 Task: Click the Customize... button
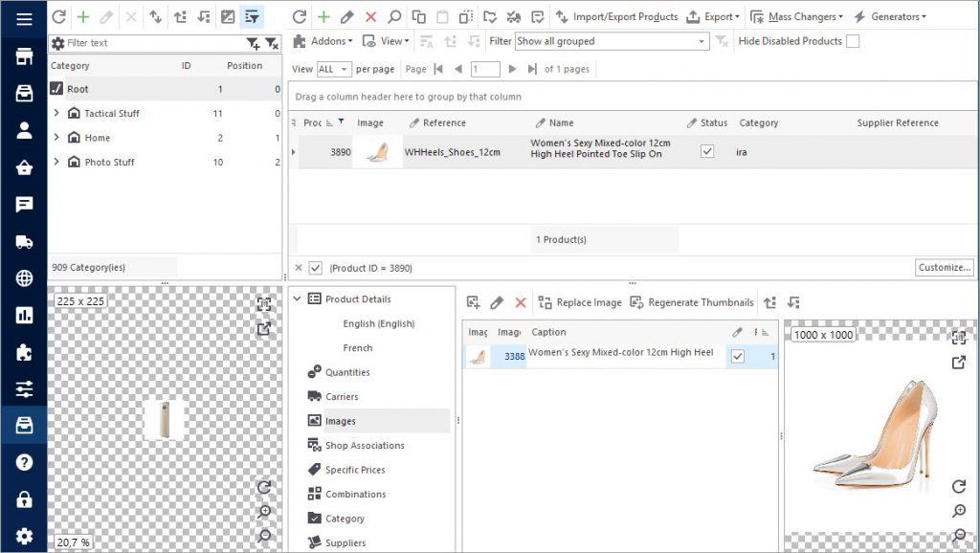(945, 268)
